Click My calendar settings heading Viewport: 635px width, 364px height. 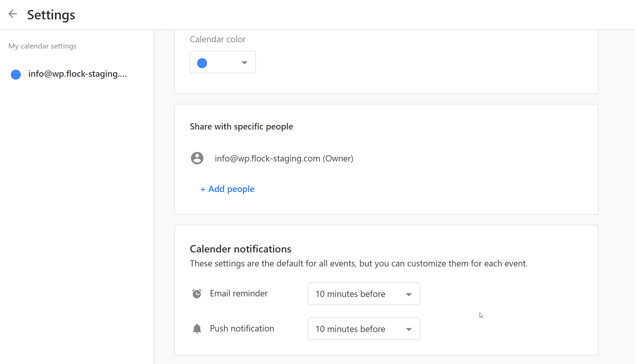(x=43, y=46)
